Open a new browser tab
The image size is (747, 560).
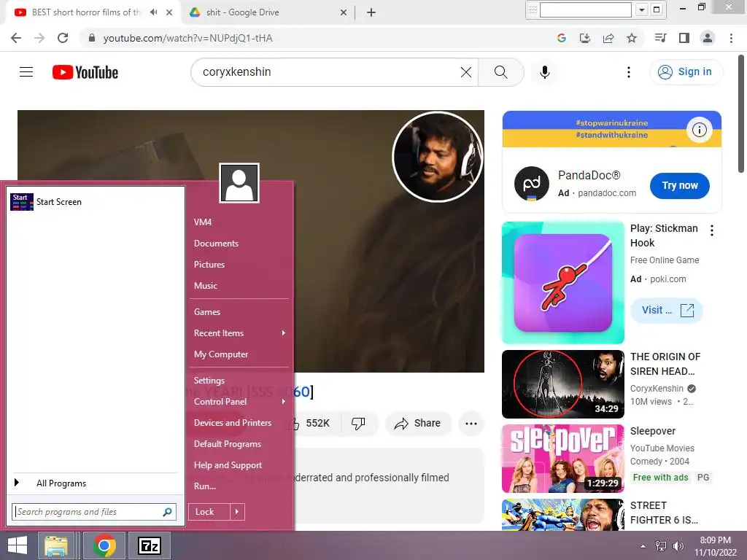coord(371,12)
